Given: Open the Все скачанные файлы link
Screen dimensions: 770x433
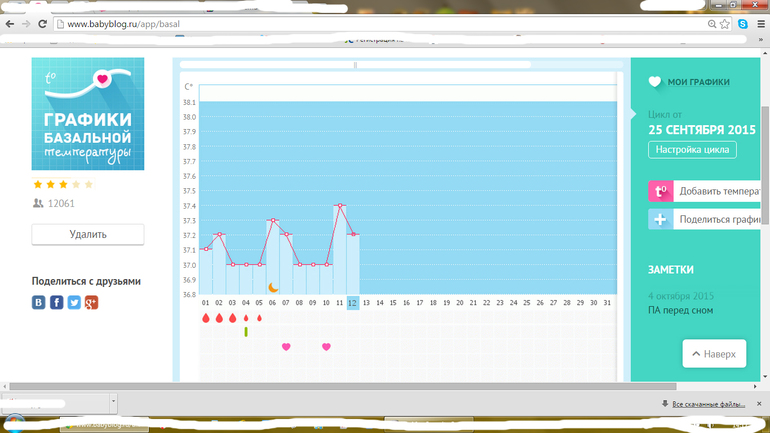Looking at the screenshot, I should [708, 404].
